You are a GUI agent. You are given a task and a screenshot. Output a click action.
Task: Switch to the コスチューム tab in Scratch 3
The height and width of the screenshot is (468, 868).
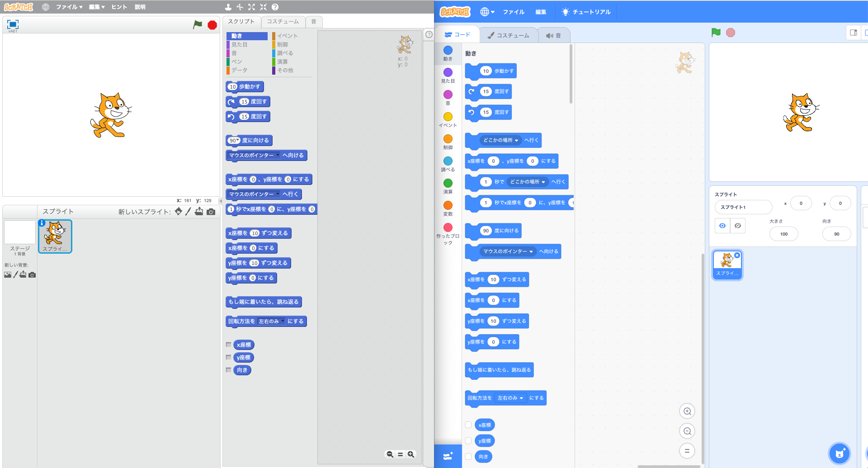tap(508, 35)
